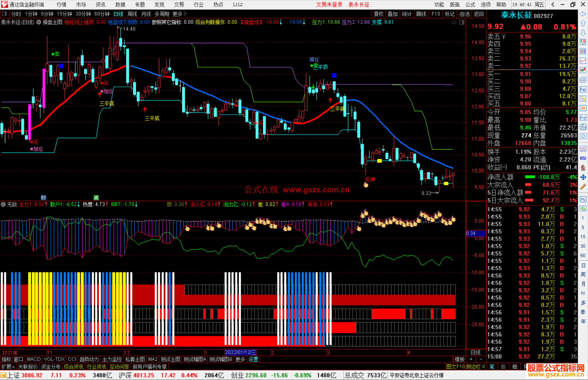Click the 叠加 overlay button
The width and height of the screenshot is (588, 380).
(x=393, y=14)
